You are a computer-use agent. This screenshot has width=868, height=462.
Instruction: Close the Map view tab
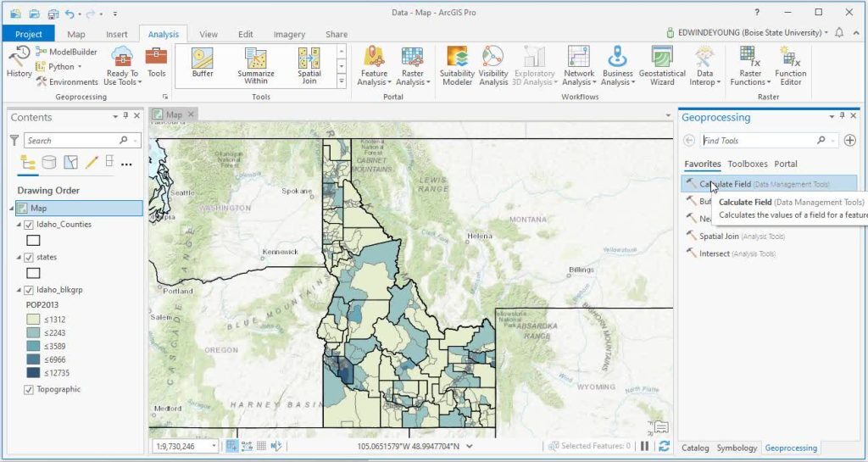[x=191, y=114]
